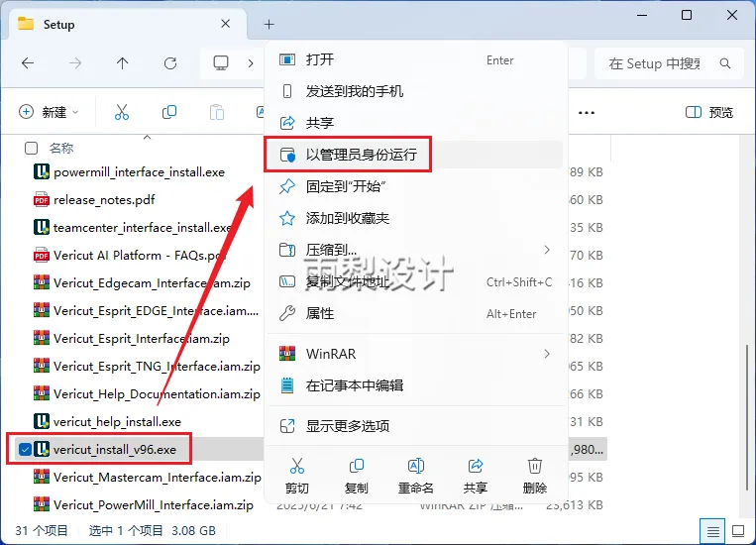
Task: Choose 添加到收藏夹 in context menu
Action: [415, 218]
